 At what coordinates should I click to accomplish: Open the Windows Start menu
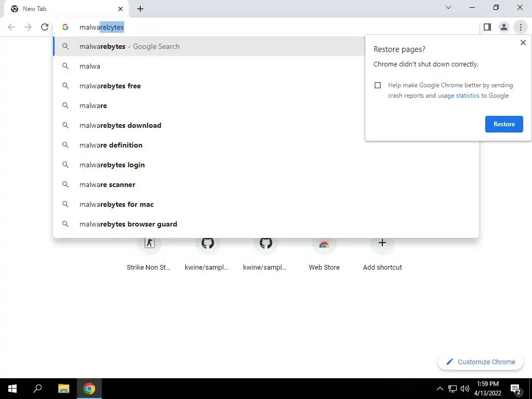12,389
